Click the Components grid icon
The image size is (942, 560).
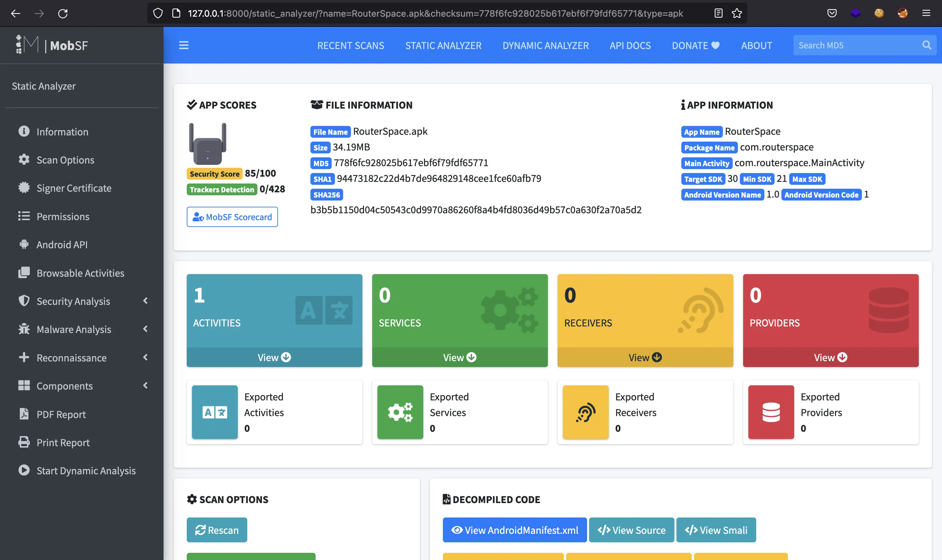click(24, 385)
